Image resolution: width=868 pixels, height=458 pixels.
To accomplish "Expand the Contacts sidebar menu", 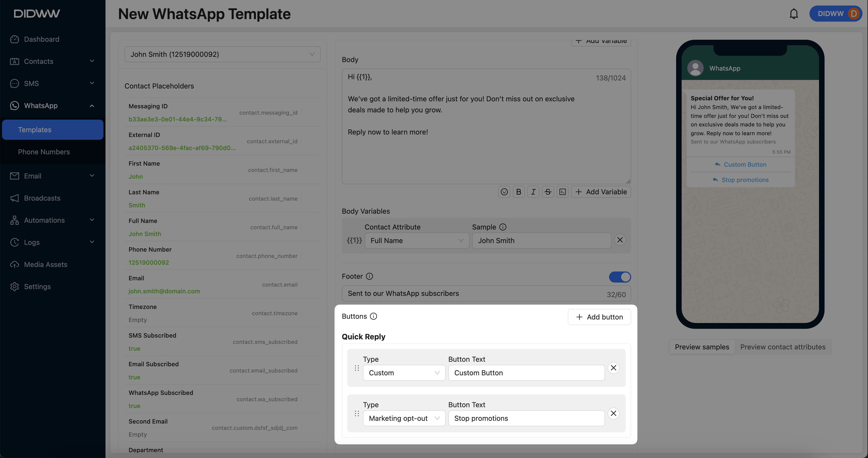I will coord(52,61).
